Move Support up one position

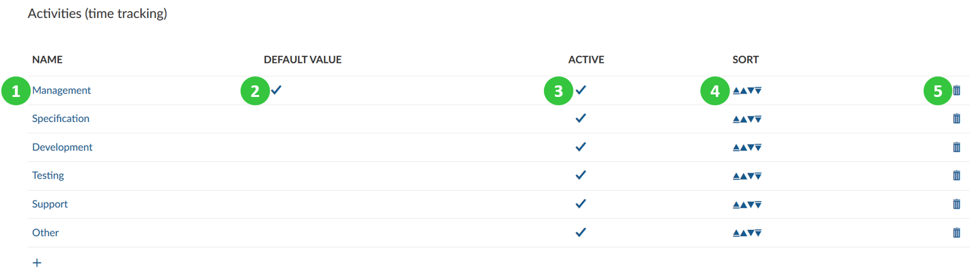[743, 205]
